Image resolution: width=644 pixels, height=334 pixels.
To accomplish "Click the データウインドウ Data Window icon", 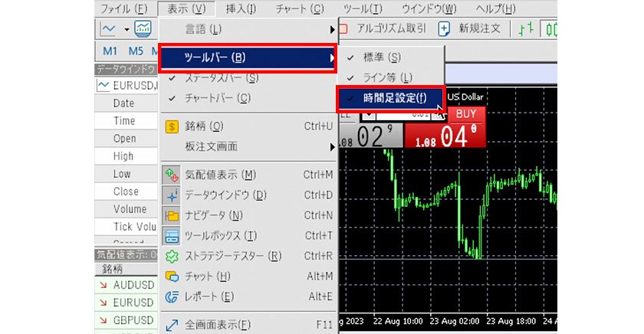I will click(x=172, y=195).
